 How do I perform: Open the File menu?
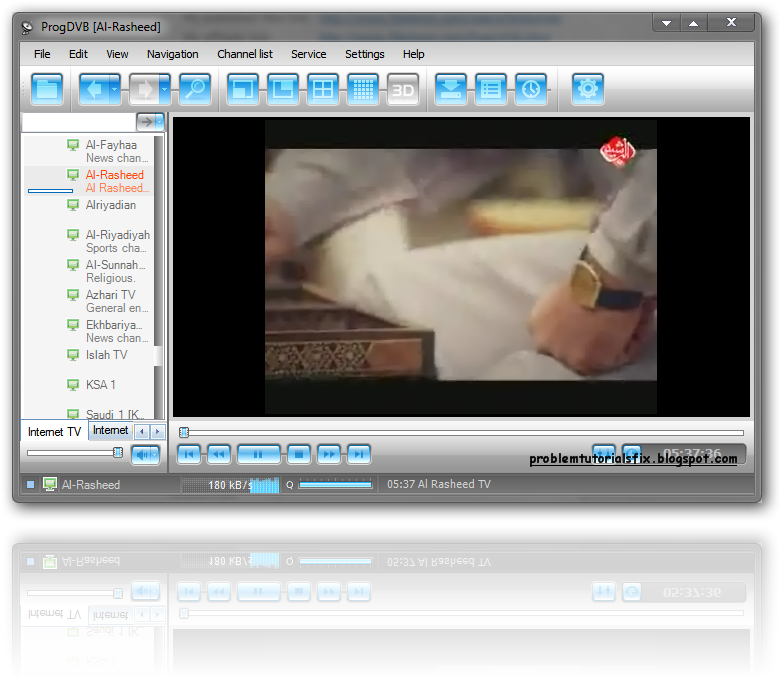(x=42, y=54)
